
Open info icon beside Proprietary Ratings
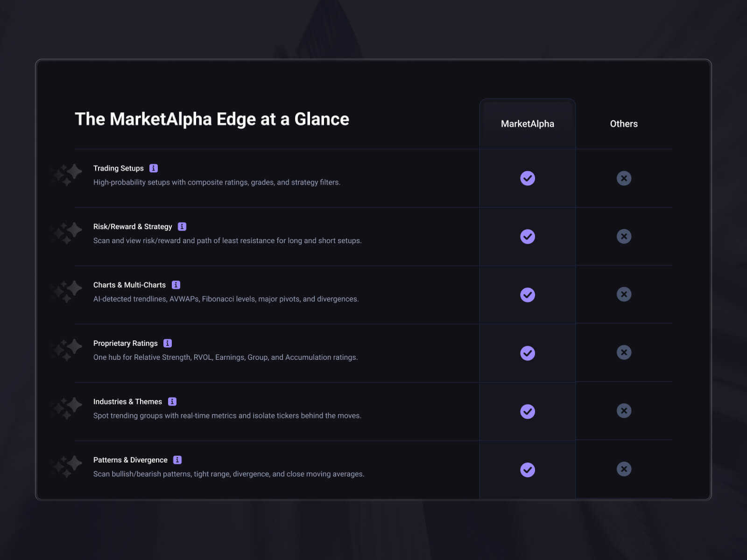168,343
